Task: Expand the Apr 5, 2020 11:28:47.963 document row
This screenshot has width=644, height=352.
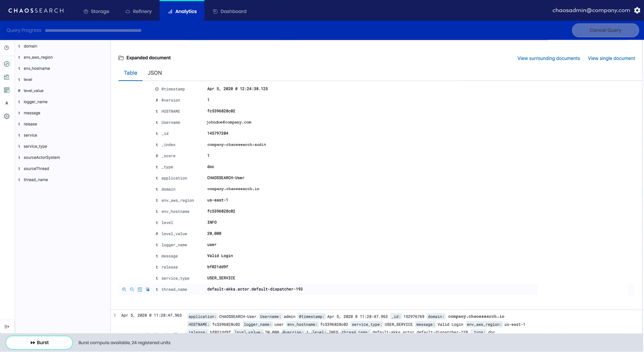Action: click(x=115, y=315)
